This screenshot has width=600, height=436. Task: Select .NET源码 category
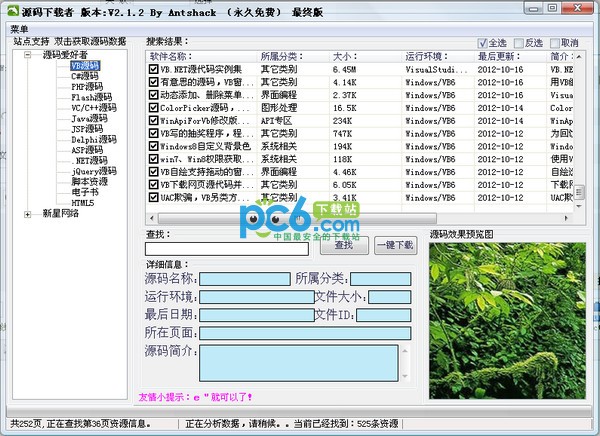pos(89,160)
